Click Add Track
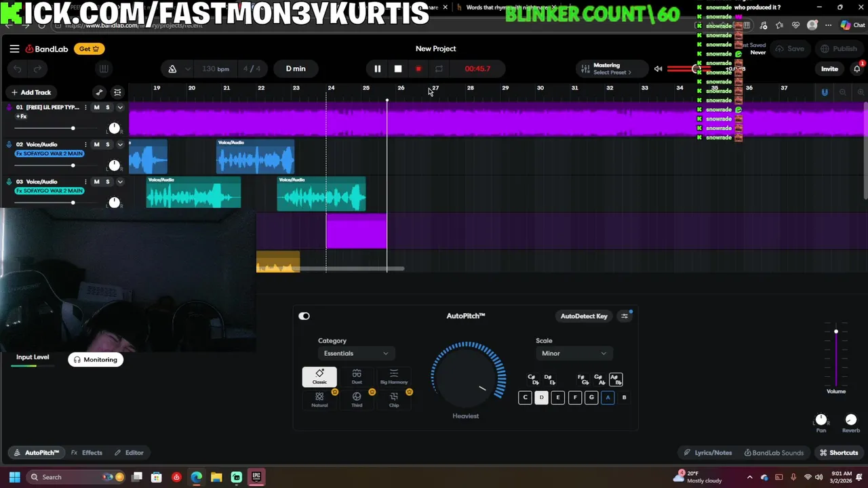Screen dimensions: 868x488 coord(31,92)
